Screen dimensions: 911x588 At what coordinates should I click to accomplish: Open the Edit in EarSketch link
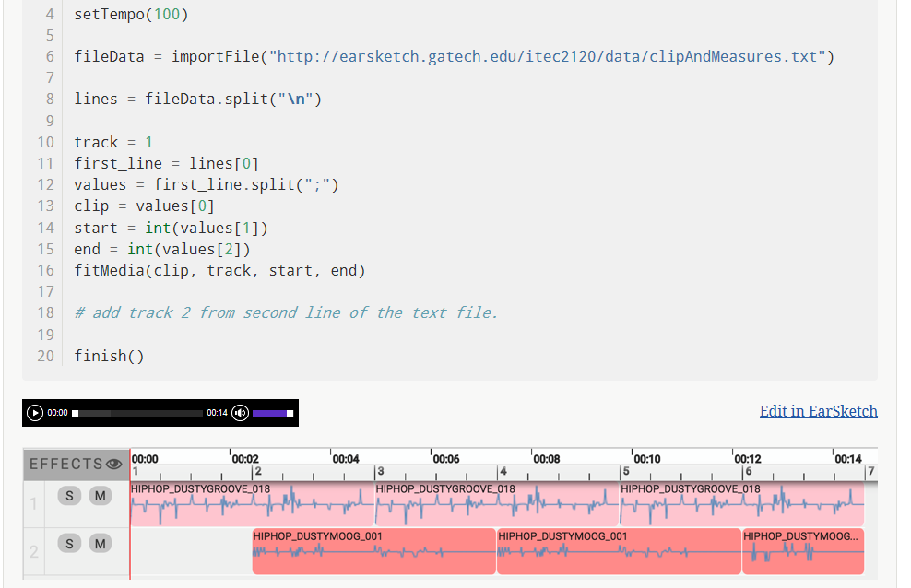(818, 411)
